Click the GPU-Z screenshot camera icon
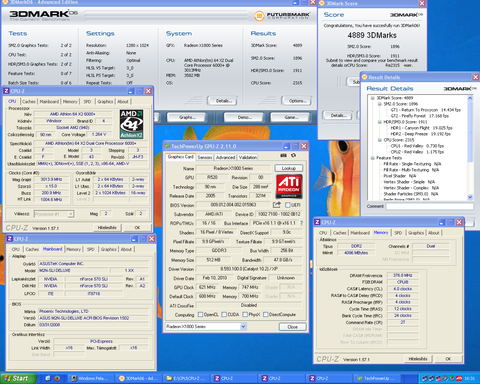 (x=283, y=155)
